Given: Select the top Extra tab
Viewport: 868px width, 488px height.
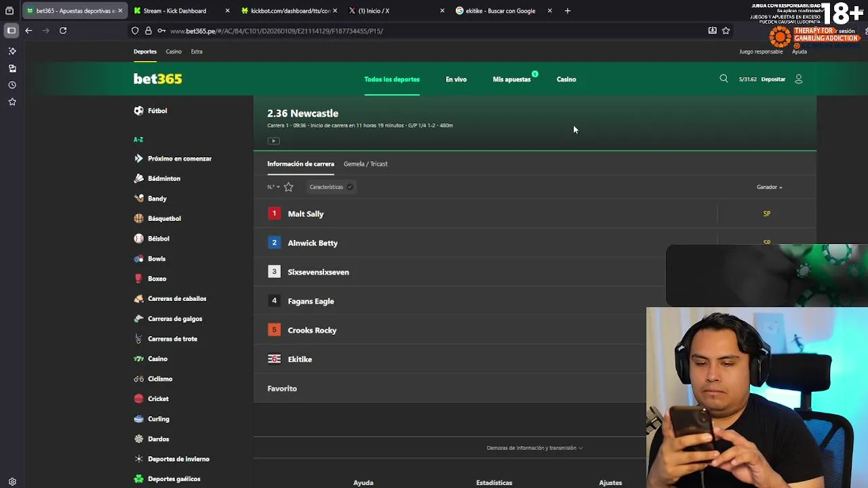Looking at the screenshot, I should [x=197, y=52].
